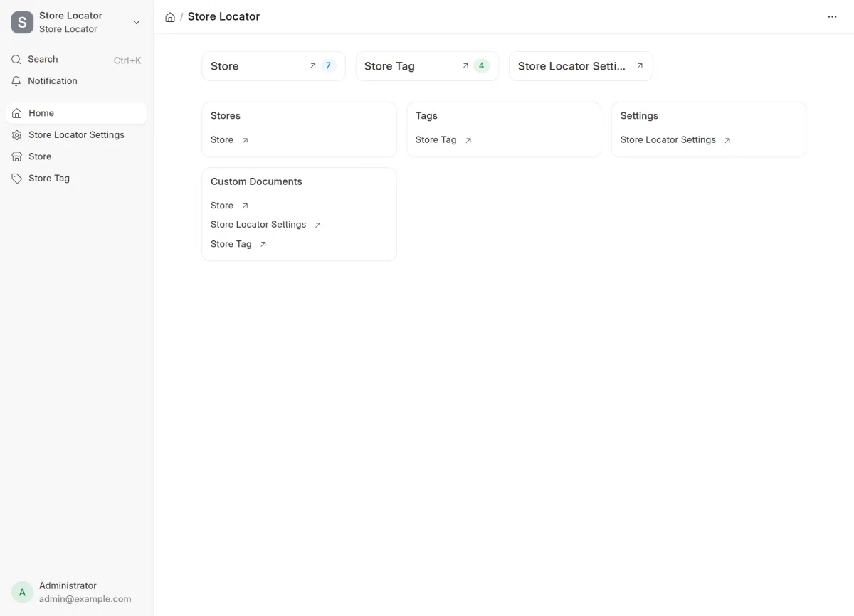Image resolution: width=854 pixels, height=616 pixels.
Task: Open the Store Tag shortcut card
Action: [427, 66]
